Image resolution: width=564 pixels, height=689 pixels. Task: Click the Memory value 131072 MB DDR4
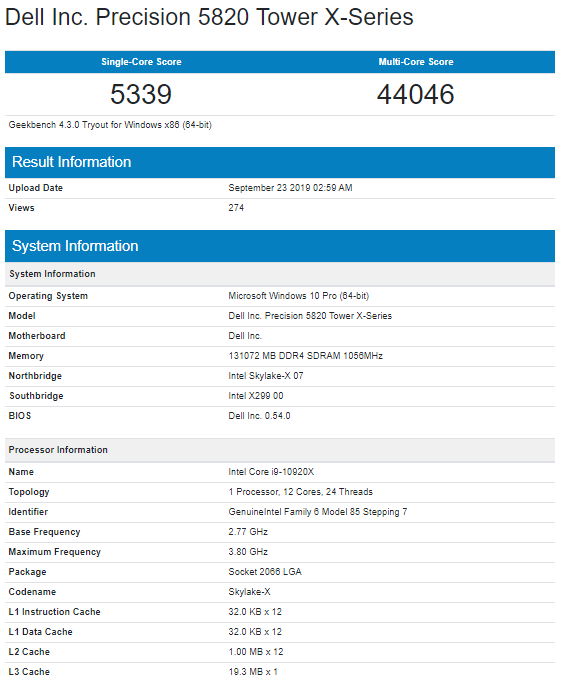[305, 356]
